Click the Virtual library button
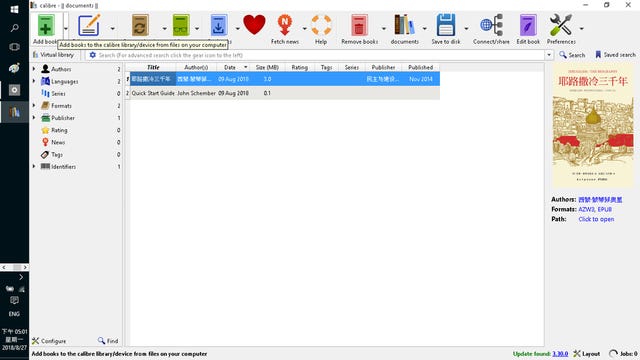 (53, 55)
